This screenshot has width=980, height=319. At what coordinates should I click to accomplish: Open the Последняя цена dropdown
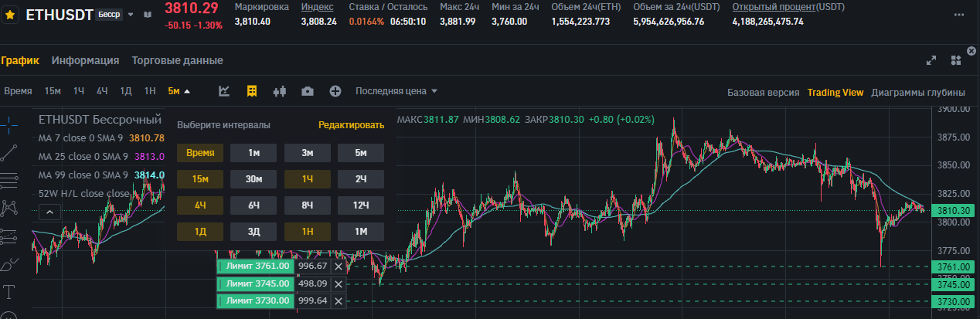click(x=396, y=91)
